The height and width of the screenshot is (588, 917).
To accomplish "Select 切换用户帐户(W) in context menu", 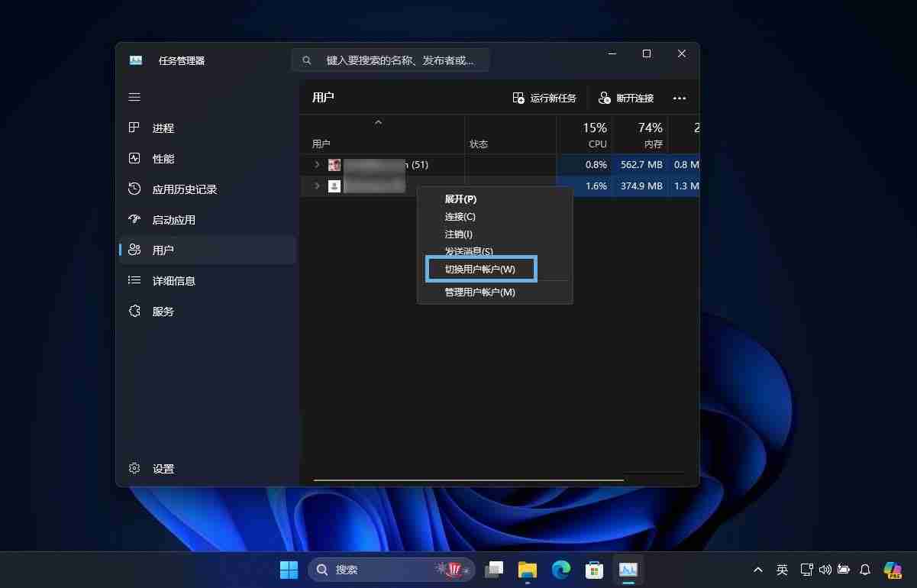I will (x=480, y=269).
